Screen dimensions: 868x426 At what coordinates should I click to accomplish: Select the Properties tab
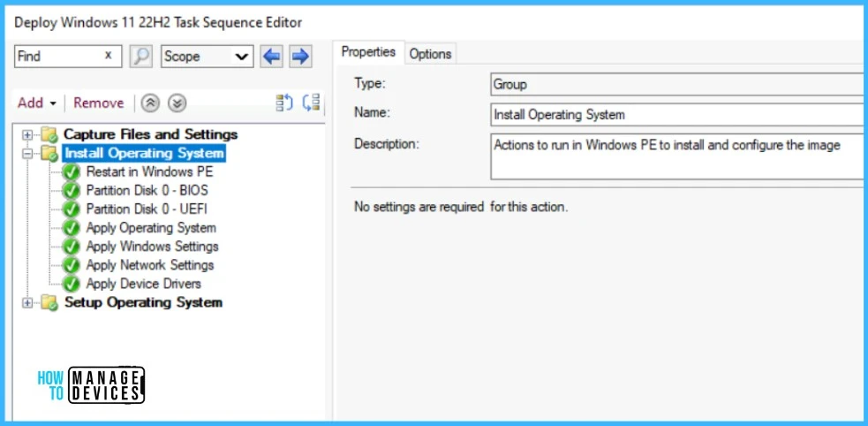(368, 53)
